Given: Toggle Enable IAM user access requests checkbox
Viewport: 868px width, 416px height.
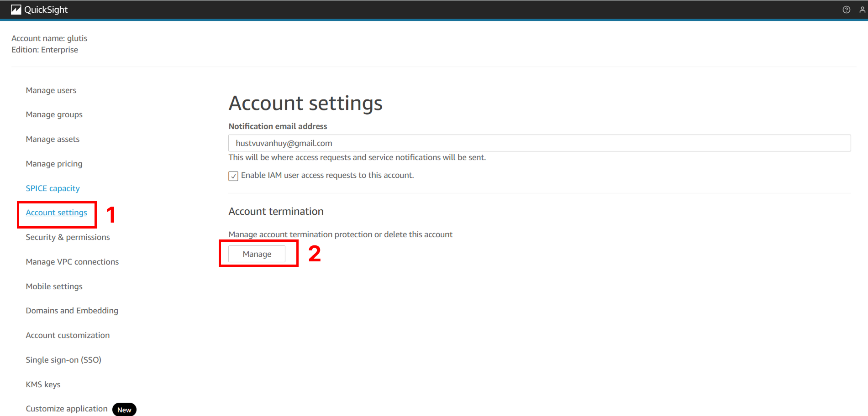Looking at the screenshot, I should [233, 176].
